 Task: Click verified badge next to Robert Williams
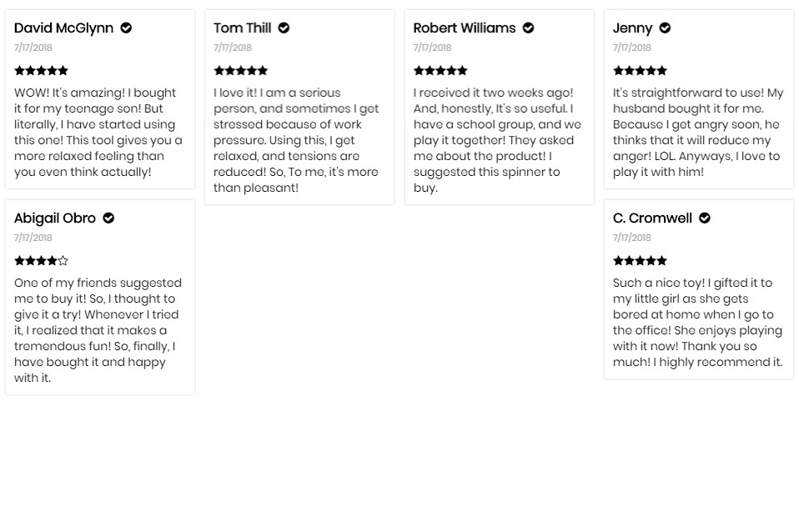click(529, 28)
